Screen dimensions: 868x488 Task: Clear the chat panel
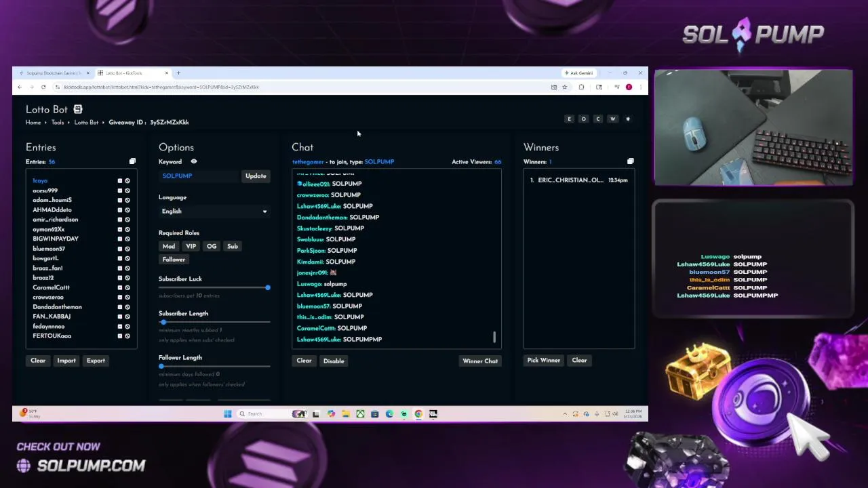304,361
